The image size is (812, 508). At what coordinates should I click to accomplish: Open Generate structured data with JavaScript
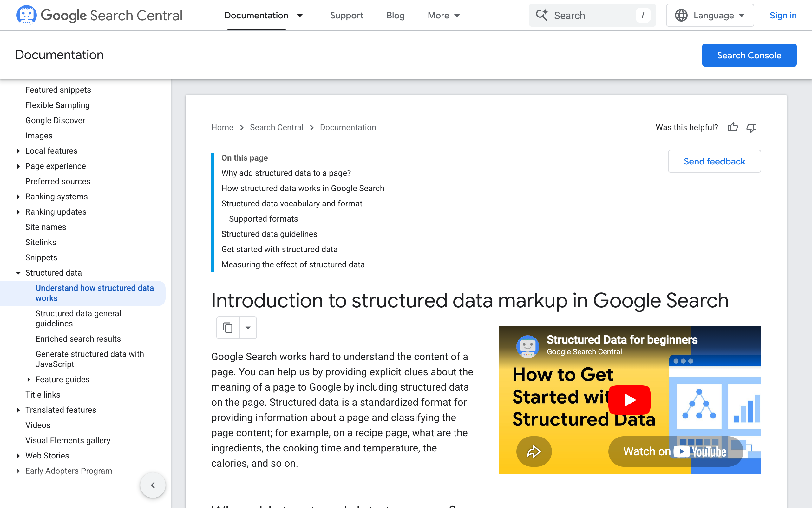coord(89,359)
